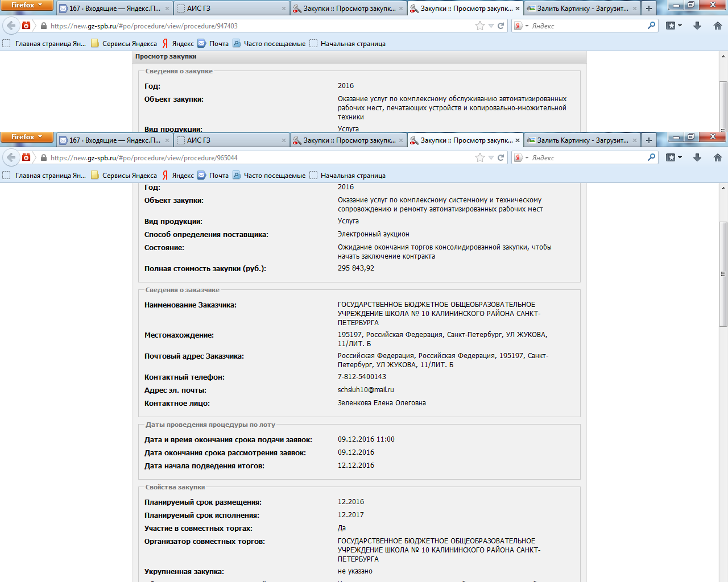Screen dimensions: 728x582
Task: Open the Yandex search engine selector, lower window
Action: click(x=522, y=157)
